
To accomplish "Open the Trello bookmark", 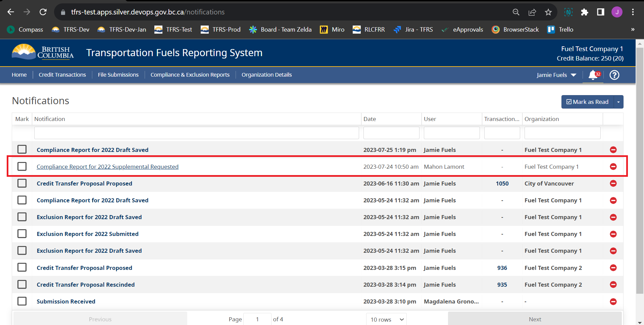I will 560,30.
